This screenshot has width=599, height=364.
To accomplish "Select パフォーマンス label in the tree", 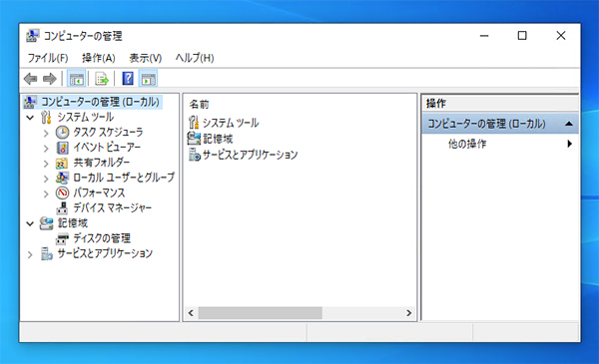I will tap(99, 192).
